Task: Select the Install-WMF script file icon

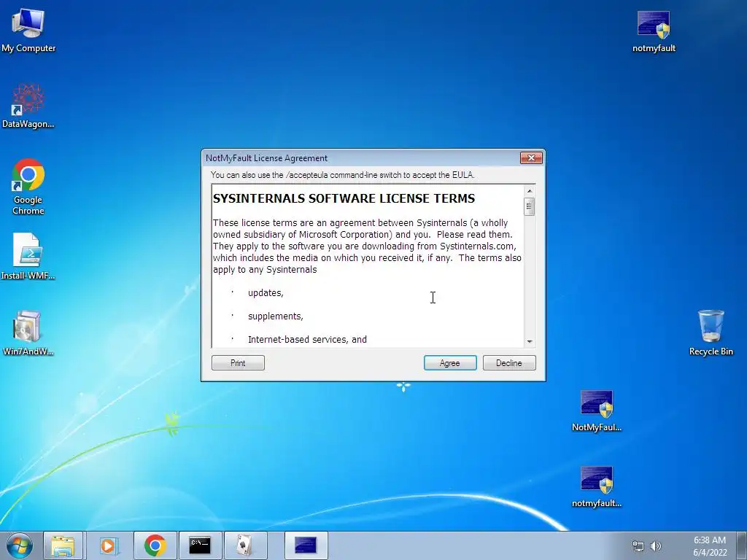Action: [28, 256]
